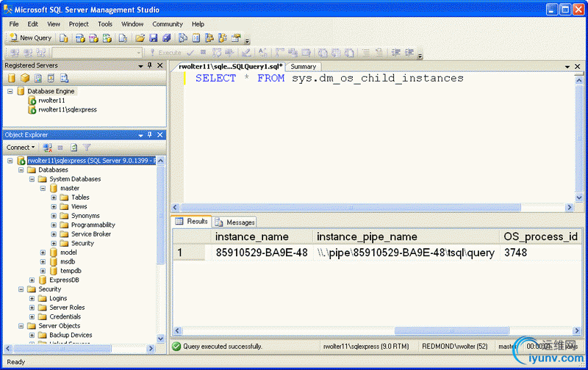Refresh the Object Explorer tree

(74, 148)
